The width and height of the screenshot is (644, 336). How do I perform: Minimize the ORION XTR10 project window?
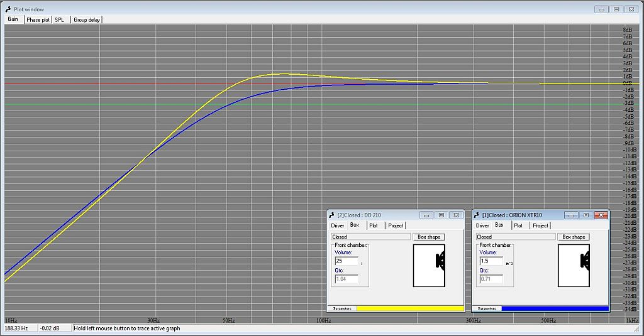pyautogui.click(x=571, y=215)
